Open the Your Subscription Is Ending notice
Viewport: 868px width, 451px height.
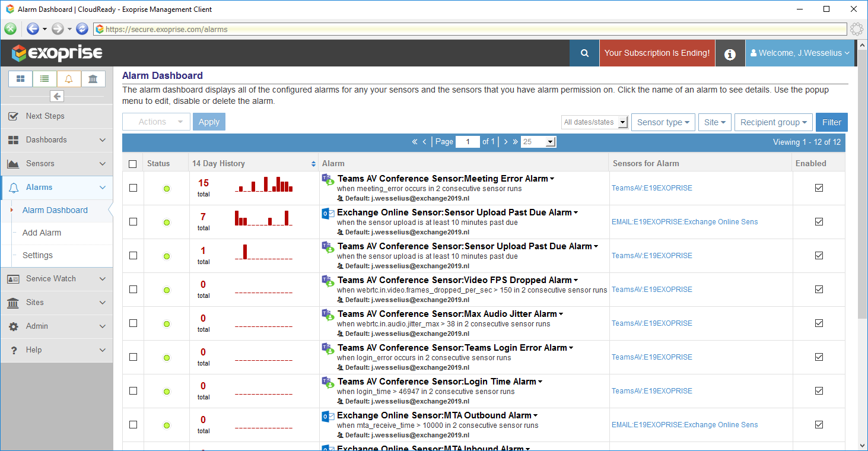point(657,53)
